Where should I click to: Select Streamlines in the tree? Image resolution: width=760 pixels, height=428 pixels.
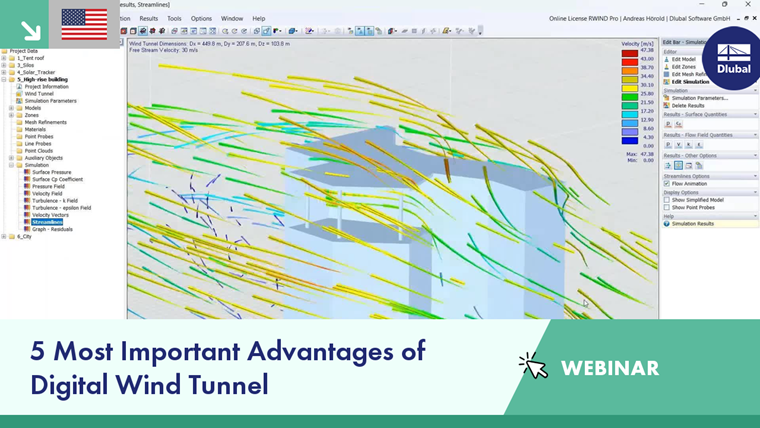tap(47, 222)
